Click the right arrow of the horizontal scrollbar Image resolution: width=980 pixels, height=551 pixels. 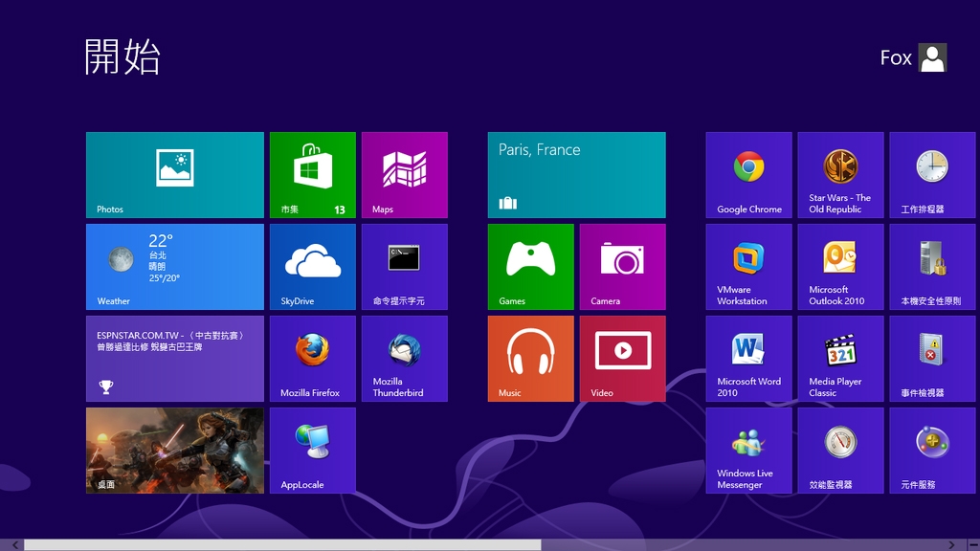tap(951, 545)
